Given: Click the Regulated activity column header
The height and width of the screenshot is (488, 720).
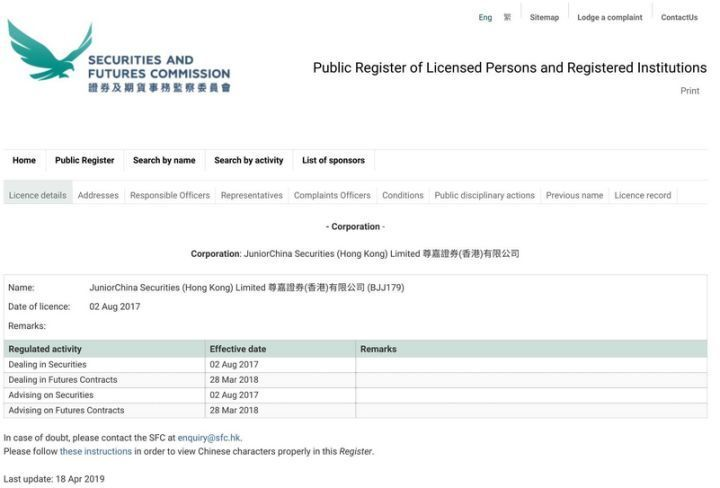Looking at the screenshot, I should coord(104,349).
